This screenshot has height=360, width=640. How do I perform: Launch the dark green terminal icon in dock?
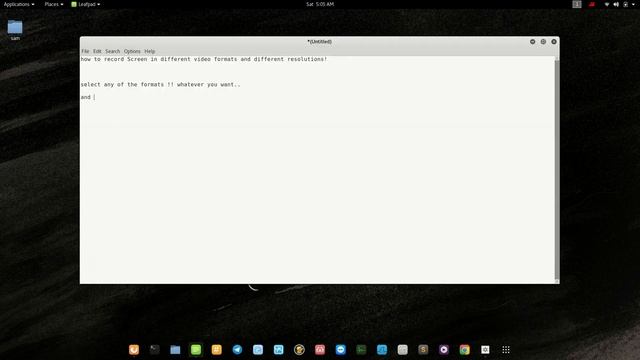point(361,349)
